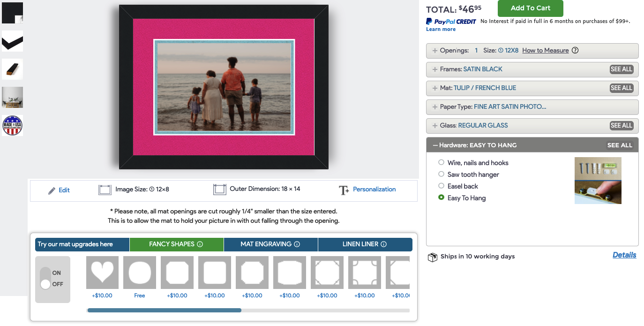Click the fancy shapes horizontal scrollbar
This screenshot has width=644, height=326.
coord(323,310)
